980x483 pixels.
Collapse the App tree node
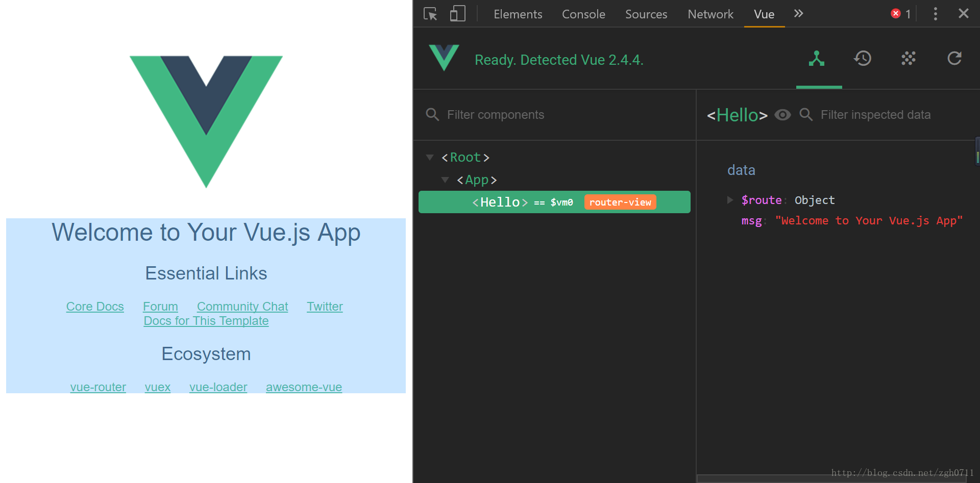click(x=445, y=180)
